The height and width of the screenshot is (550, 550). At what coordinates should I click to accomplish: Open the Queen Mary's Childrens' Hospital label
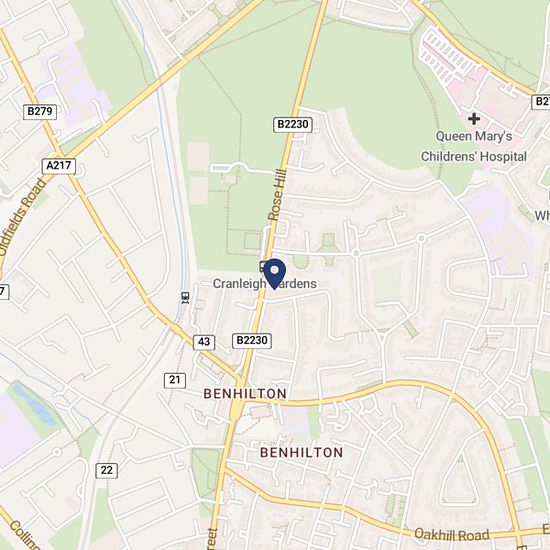[474, 146]
